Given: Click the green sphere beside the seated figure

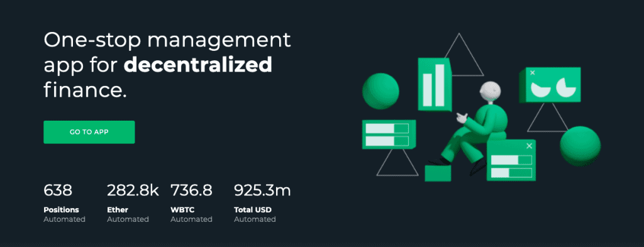Looking at the screenshot, I should tap(580, 146).
